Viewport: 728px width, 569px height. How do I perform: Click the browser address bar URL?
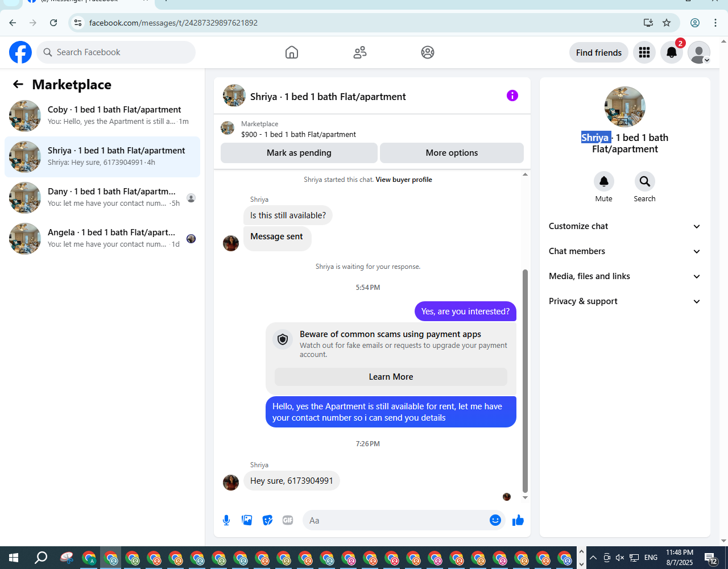tap(173, 23)
